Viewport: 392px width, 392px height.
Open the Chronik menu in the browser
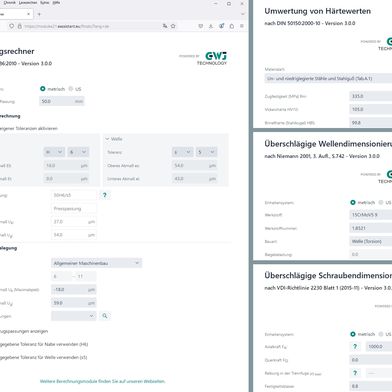[10, 3]
